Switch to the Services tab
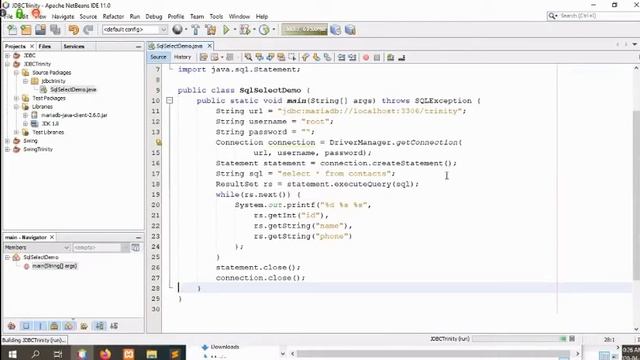 (x=74, y=46)
